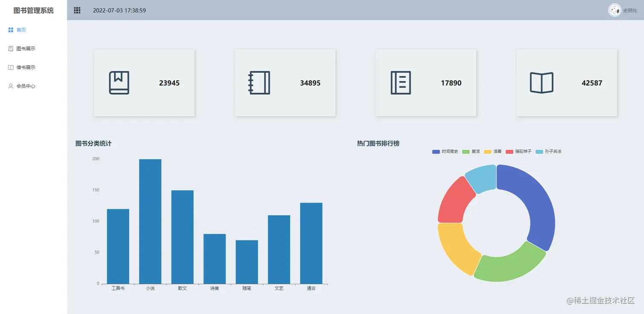This screenshot has height=314, width=644.
Task: Click the 通古 bar in the chart
Action: pos(311,243)
